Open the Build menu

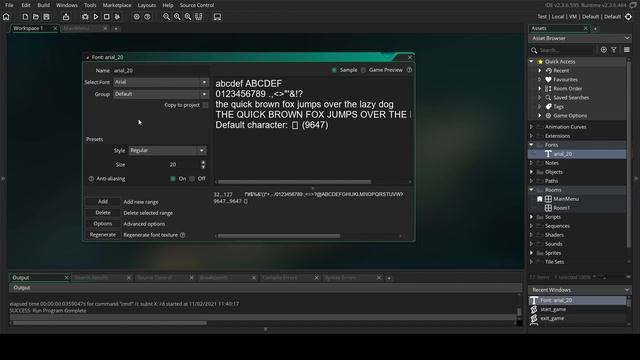43,5
